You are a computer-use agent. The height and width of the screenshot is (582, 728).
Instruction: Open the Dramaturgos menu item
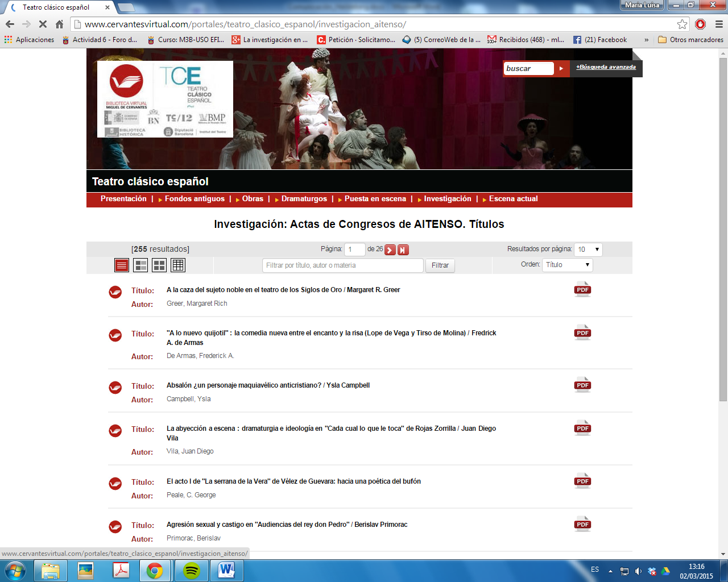point(304,199)
